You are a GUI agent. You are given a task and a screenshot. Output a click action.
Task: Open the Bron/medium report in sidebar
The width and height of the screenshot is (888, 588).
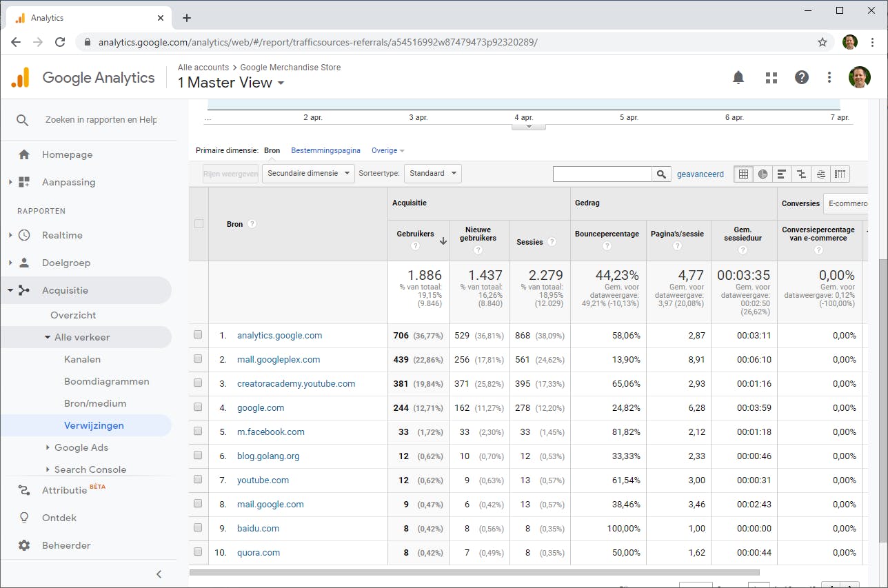[x=94, y=403]
